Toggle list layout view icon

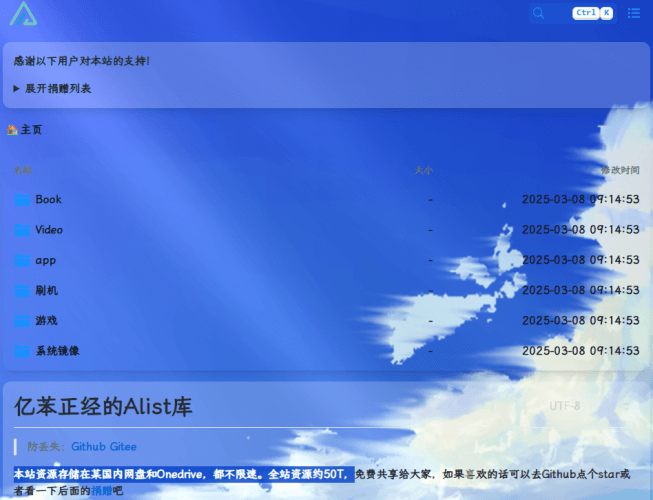(634, 13)
